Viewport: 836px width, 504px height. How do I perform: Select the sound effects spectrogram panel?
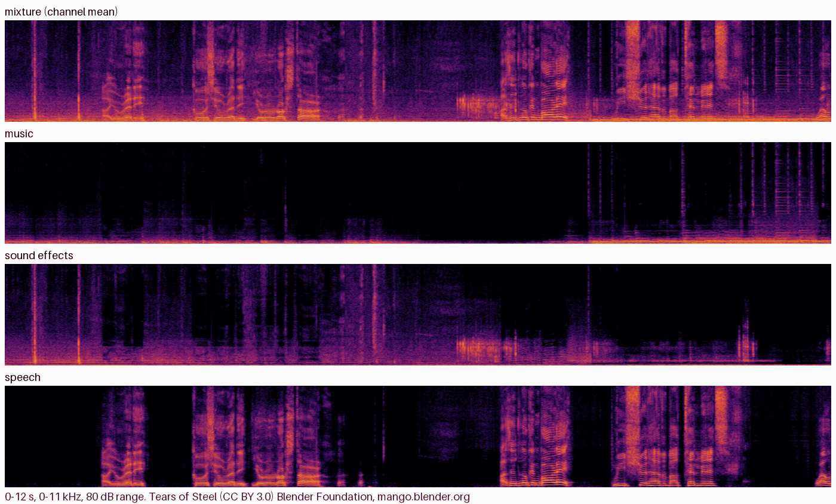418,315
